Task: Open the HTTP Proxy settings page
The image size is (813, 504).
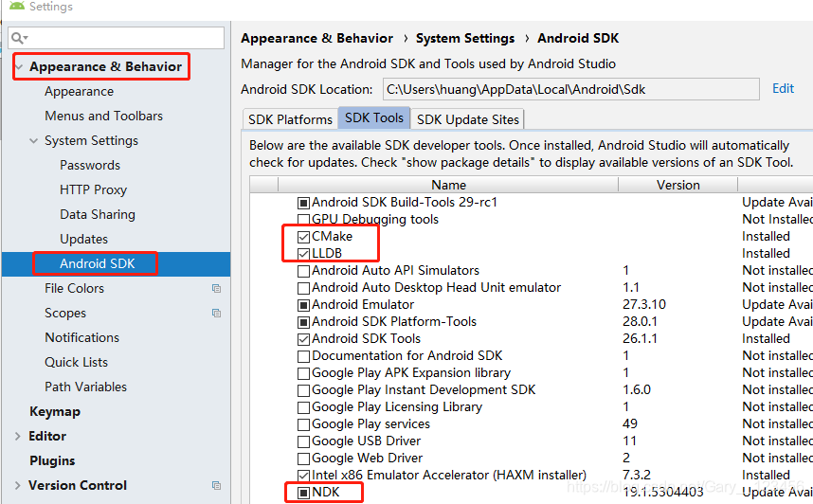Action: point(93,190)
